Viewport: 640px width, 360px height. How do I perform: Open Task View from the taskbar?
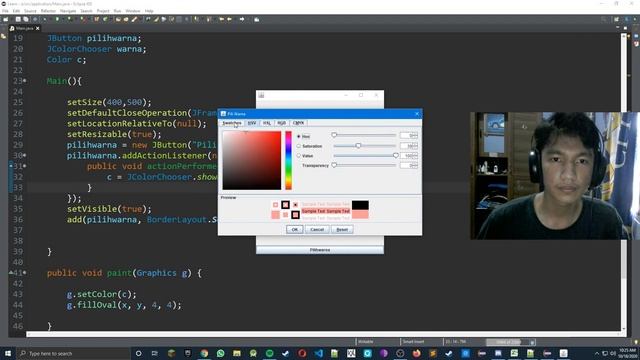[155, 353]
